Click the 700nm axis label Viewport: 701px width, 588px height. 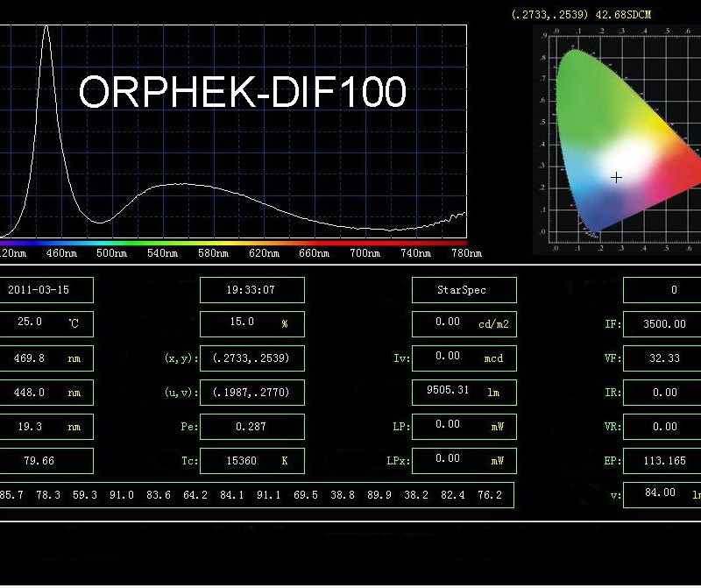pos(365,253)
